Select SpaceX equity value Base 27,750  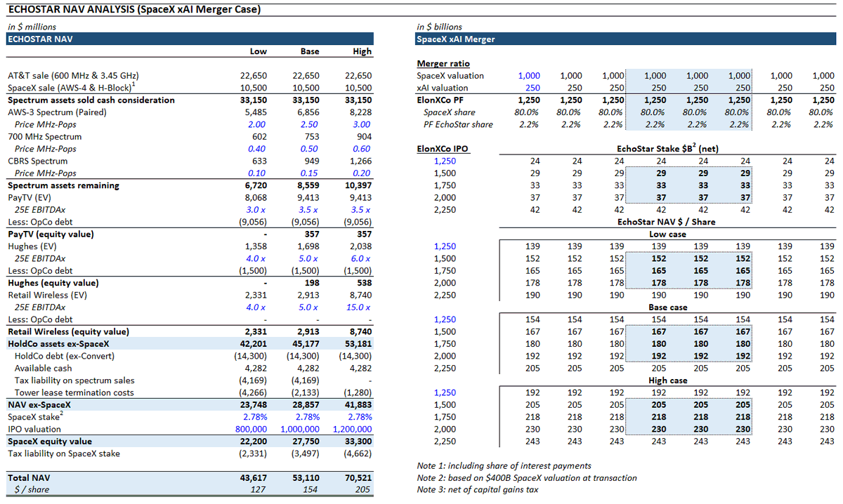point(305,442)
